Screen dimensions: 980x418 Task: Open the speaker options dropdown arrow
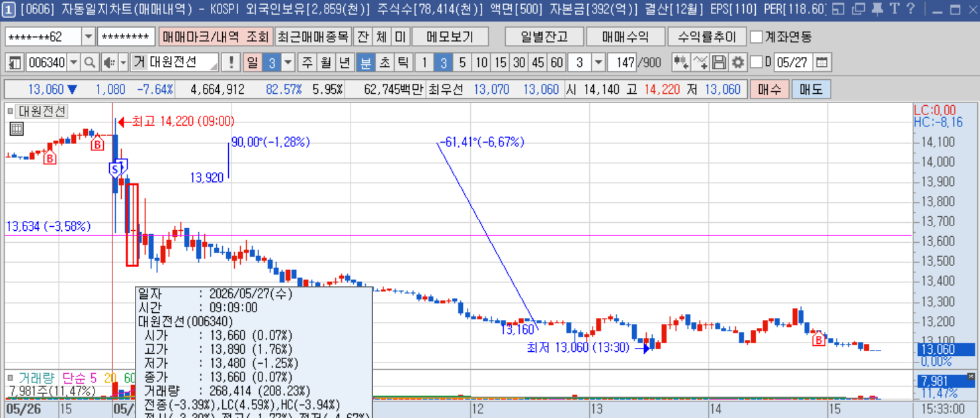(x=122, y=63)
